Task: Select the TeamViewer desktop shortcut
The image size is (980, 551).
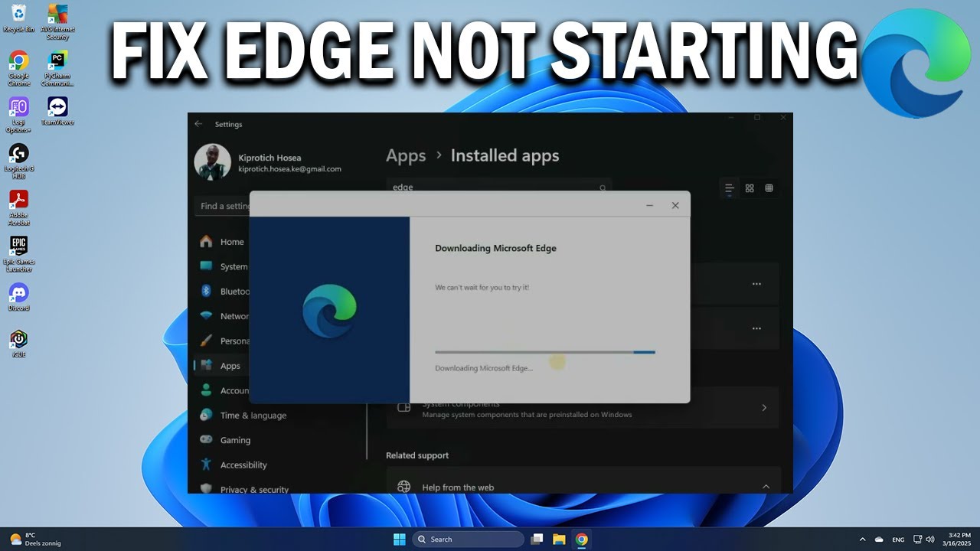Action: pos(57,111)
